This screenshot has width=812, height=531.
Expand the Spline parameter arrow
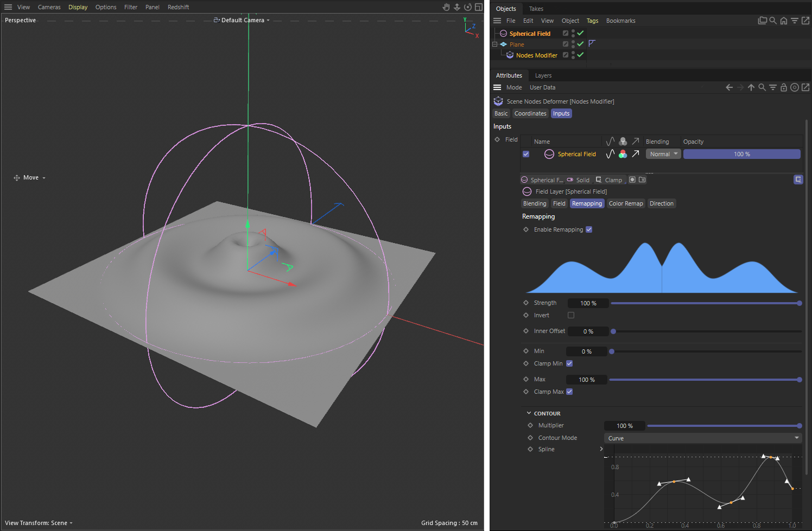coord(601,449)
